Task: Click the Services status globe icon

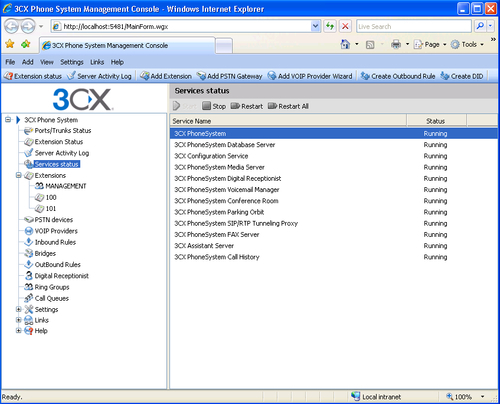Action: pyautogui.click(x=29, y=164)
